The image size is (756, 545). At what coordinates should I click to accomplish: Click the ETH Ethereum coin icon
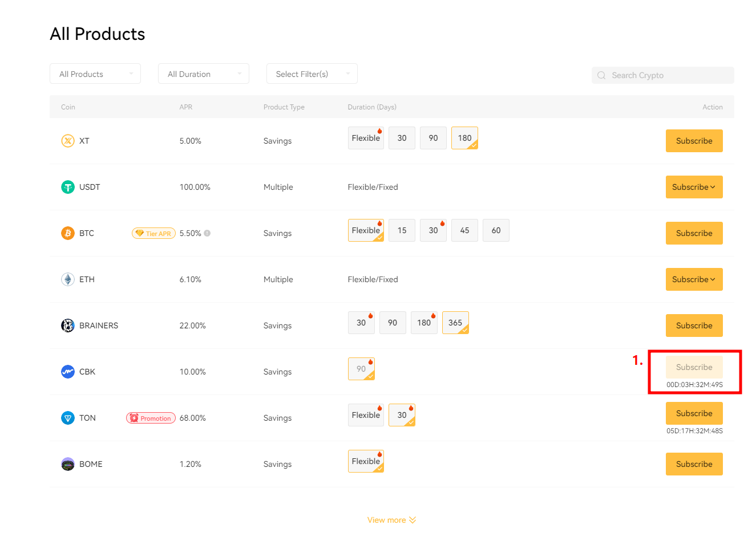point(68,279)
